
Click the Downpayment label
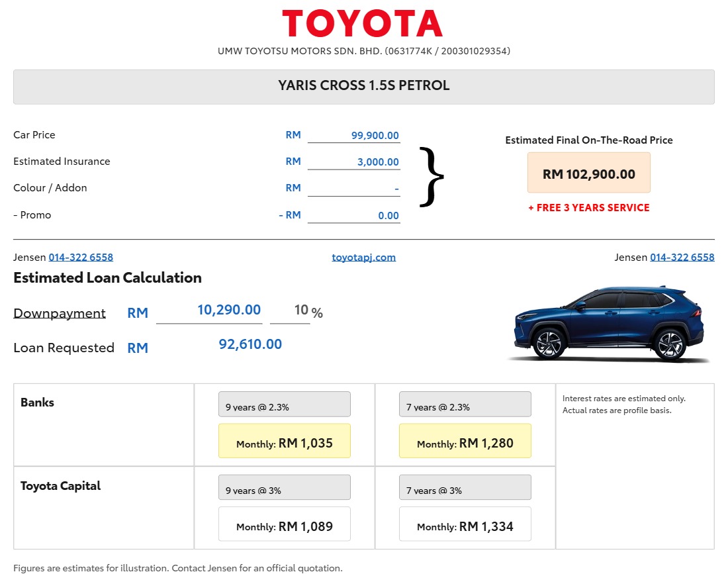(60, 313)
